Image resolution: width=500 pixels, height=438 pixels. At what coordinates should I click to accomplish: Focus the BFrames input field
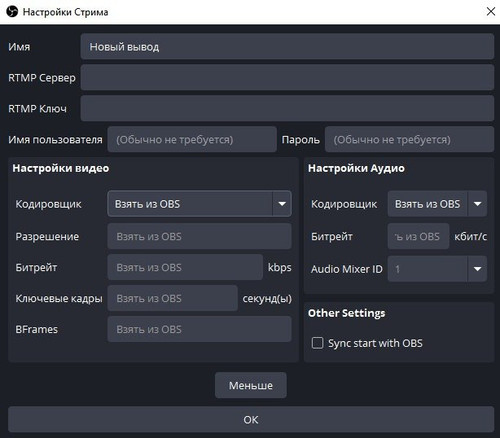click(199, 329)
